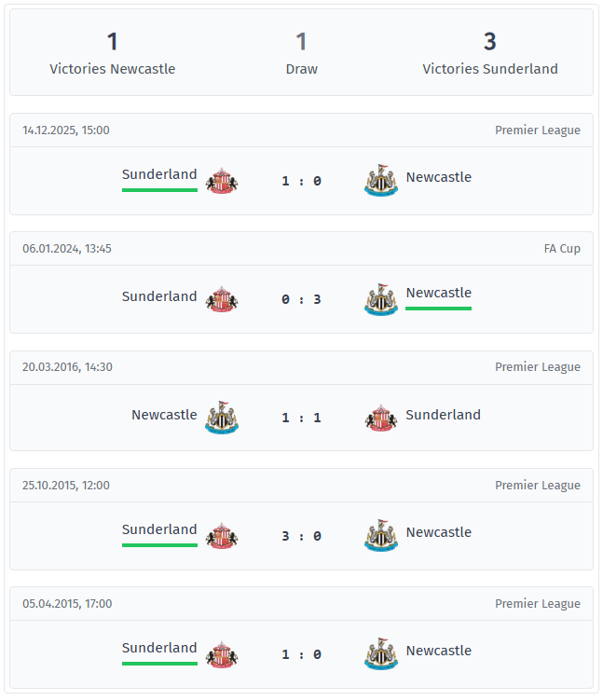Open Newcastle team link in FA Cup match
The height and width of the screenshot is (700, 603).
coord(438,293)
